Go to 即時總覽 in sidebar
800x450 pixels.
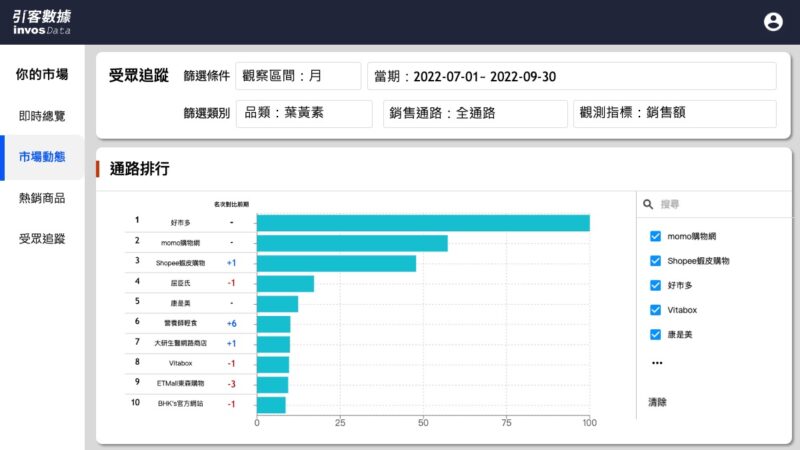tap(42, 116)
